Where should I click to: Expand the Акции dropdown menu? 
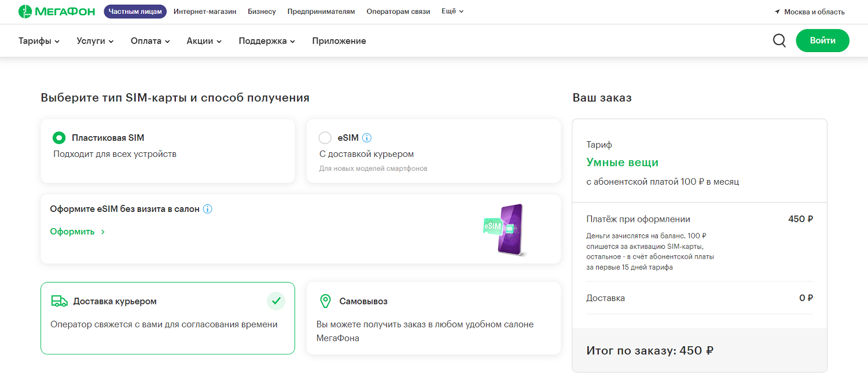pos(204,41)
